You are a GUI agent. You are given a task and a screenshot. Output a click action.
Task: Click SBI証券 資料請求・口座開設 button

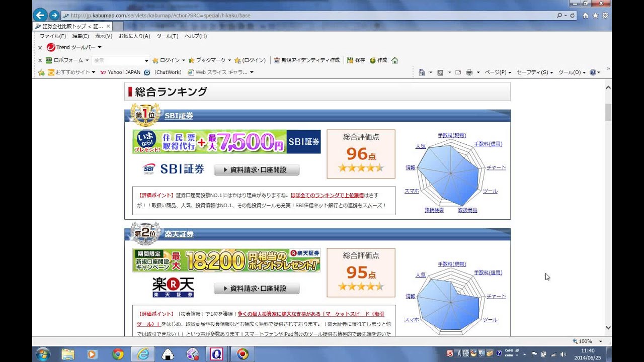(257, 170)
